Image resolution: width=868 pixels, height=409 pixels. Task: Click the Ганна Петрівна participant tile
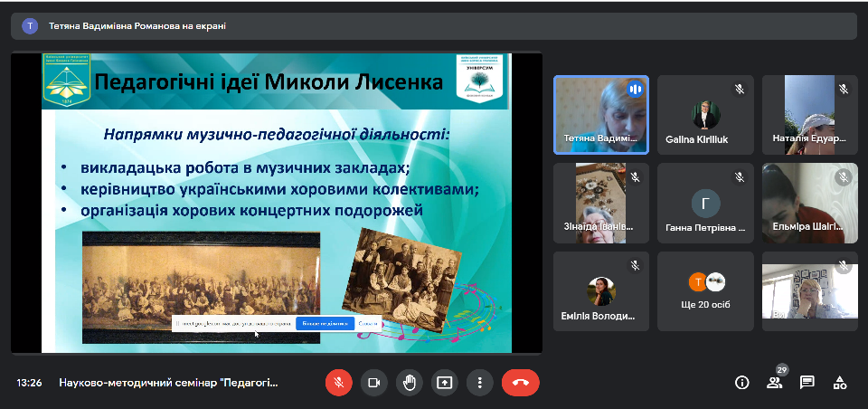click(x=706, y=203)
